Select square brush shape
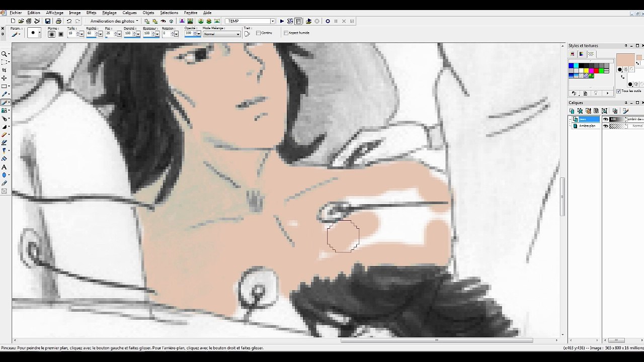This screenshot has height=362, width=644. click(60, 34)
